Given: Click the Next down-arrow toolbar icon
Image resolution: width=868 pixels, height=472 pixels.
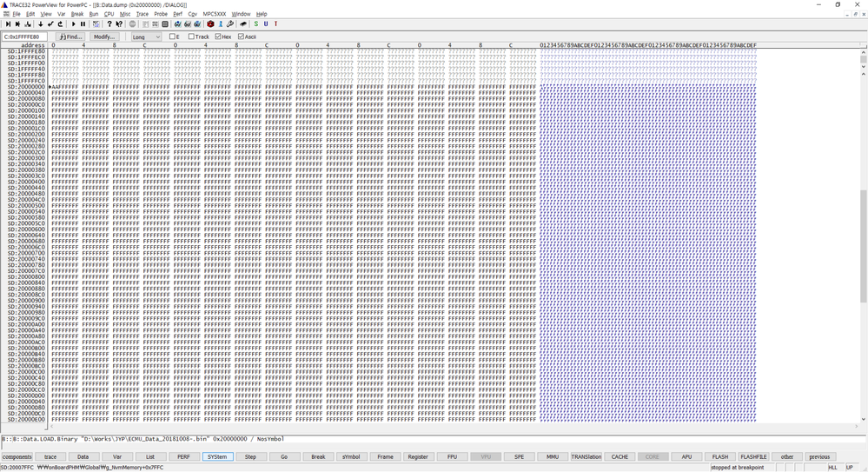Looking at the screenshot, I should point(41,23).
